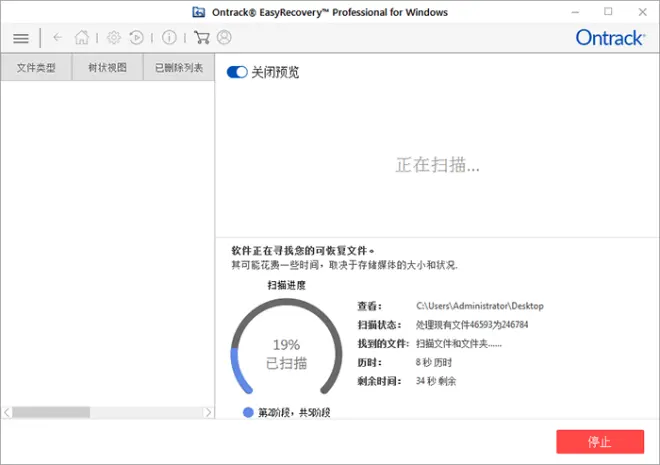Click the 19% 已扫描 text
Image resolution: width=660 pixels, height=465 pixels.
286,354
